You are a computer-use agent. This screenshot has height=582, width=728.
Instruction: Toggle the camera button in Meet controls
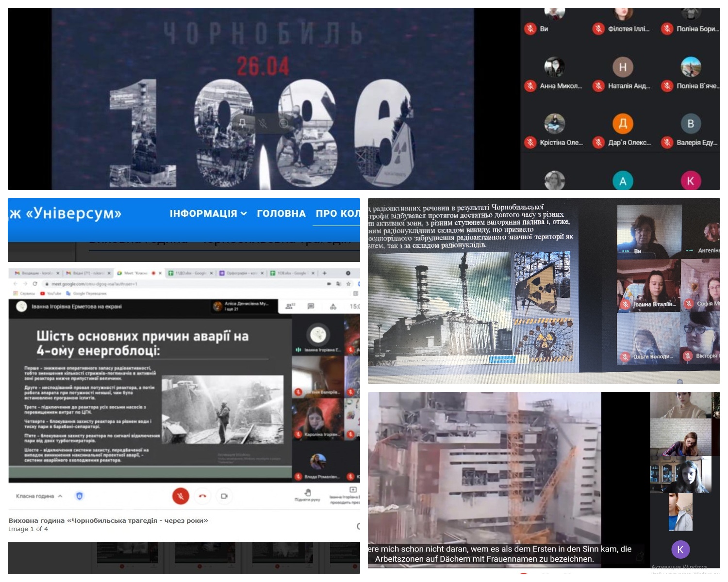(x=224, y=496)
